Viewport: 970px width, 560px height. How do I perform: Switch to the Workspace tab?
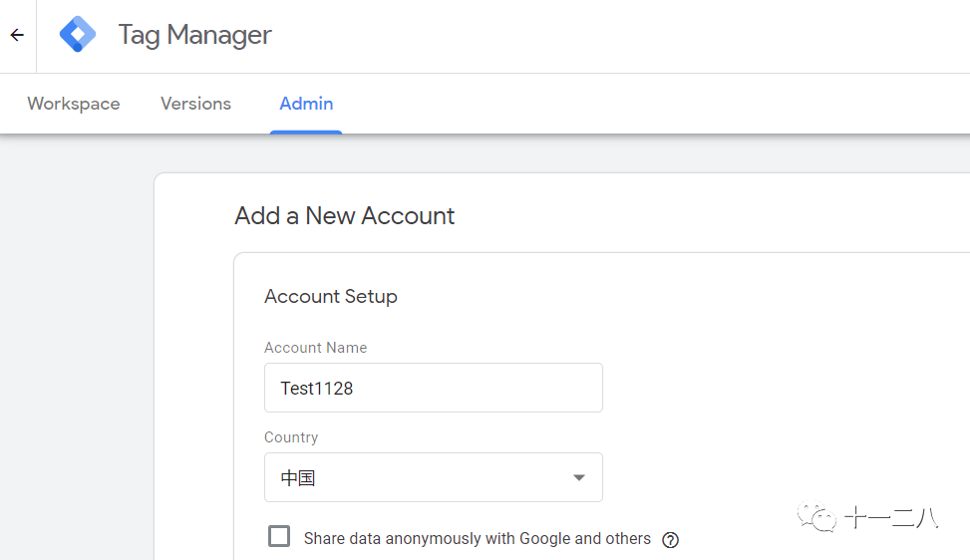click(74, 104)
